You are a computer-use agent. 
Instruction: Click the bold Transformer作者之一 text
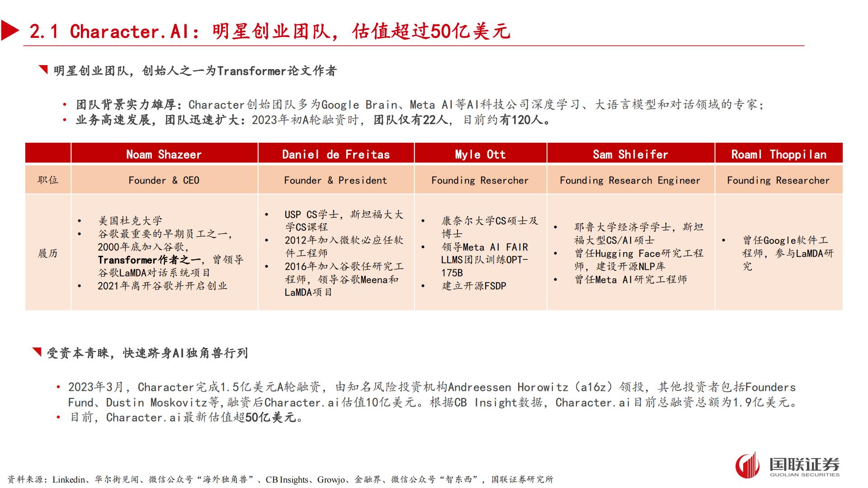coord(149,260)
